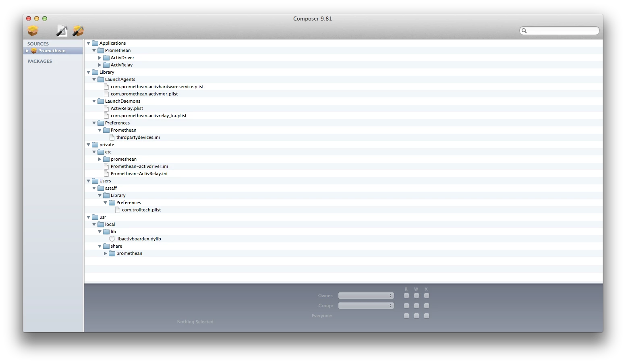Viewport: 626px width, 364px height.
Task: Toggle Group execute permission checkbox
Action: click(427, 306)
